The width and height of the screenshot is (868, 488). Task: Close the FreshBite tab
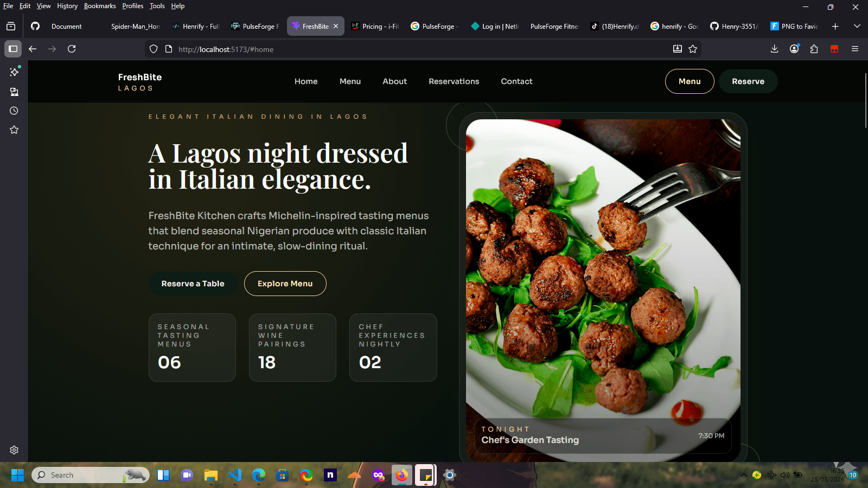coord(336,26)
